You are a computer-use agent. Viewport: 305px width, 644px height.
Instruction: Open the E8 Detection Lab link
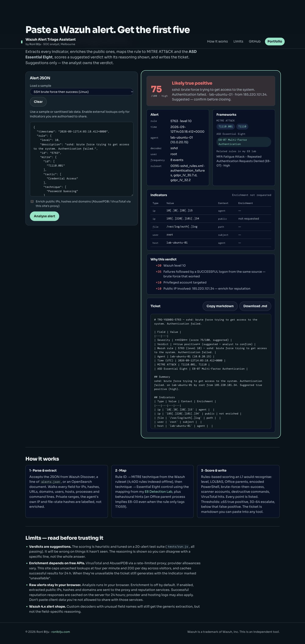[x=158, y=492]
